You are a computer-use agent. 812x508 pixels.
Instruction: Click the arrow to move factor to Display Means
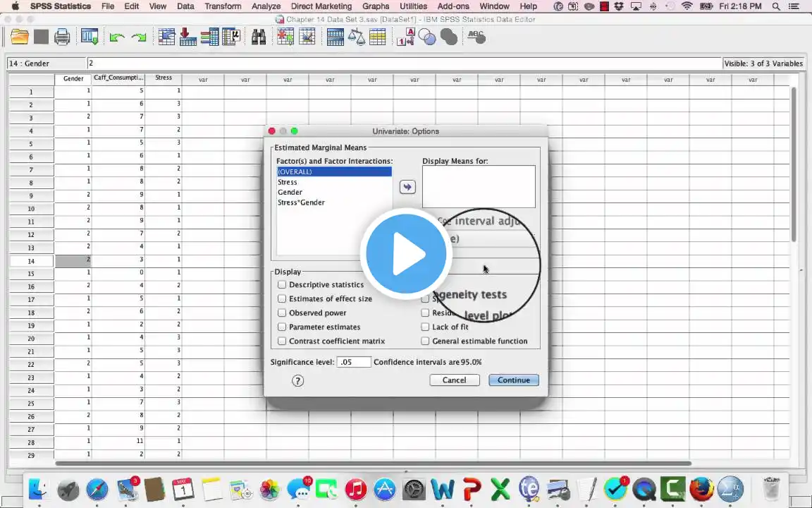coord(407,187)
